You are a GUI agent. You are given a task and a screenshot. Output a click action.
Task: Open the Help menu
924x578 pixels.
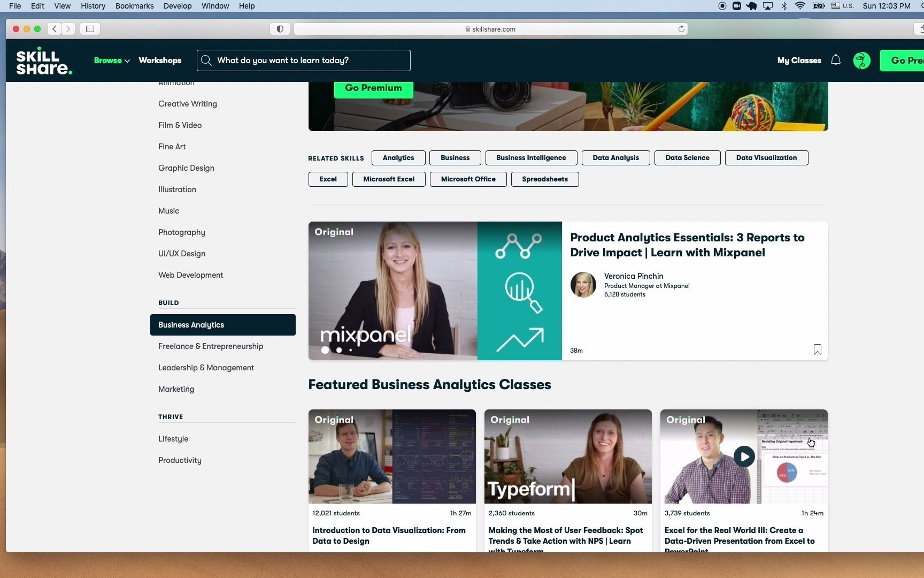tap(247, 6)
